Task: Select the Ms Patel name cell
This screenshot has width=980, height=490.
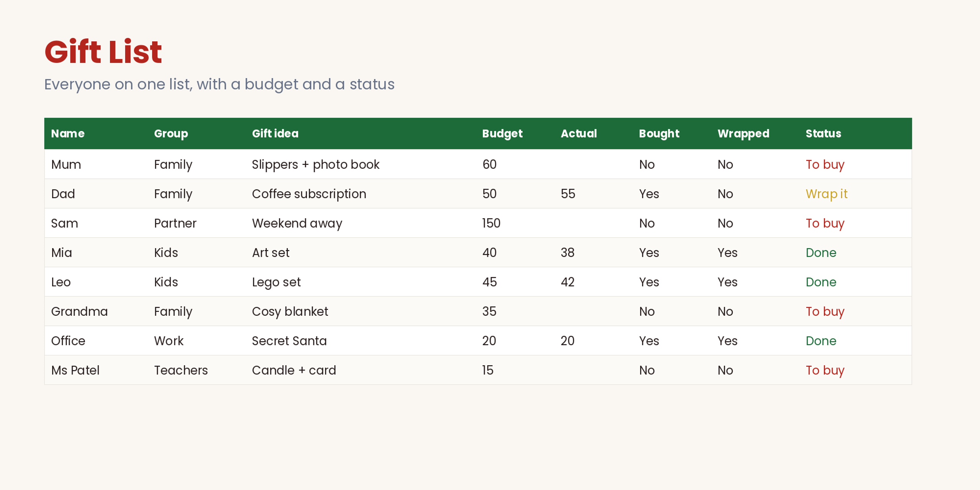Action: point(75,370)
